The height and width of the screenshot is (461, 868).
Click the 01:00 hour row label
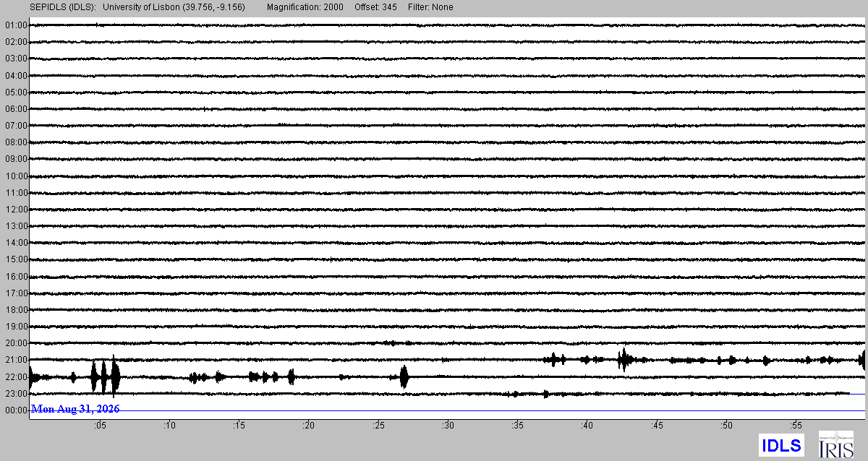16,25
